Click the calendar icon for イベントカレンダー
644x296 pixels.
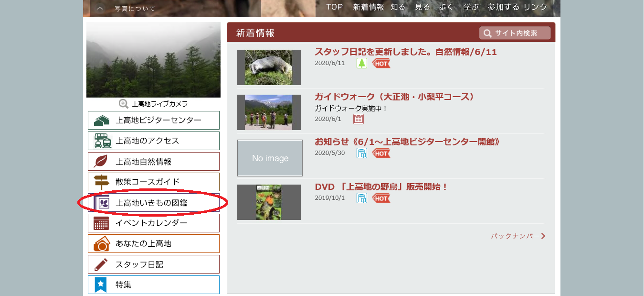[x=101, y=223]
